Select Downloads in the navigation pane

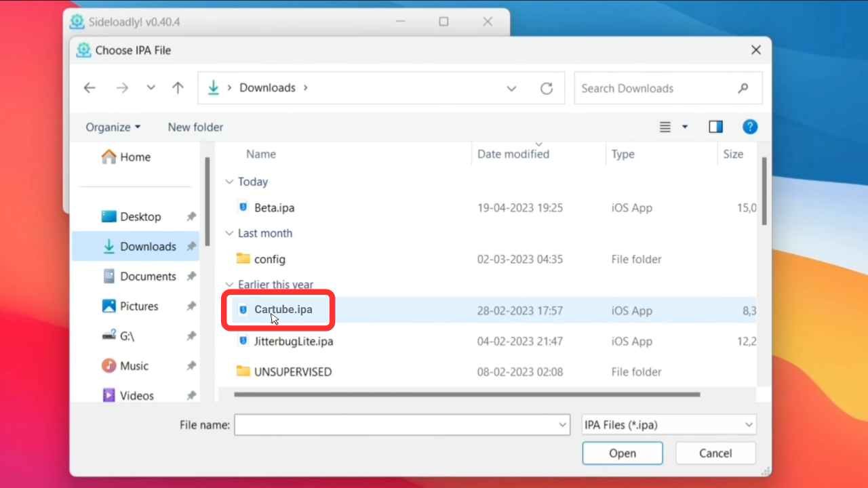[x=136, y=246]
